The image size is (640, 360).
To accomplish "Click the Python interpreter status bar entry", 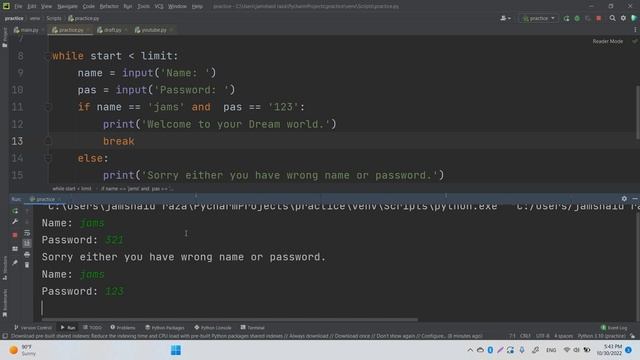I will pyautogui.click(x=601, y=336).
